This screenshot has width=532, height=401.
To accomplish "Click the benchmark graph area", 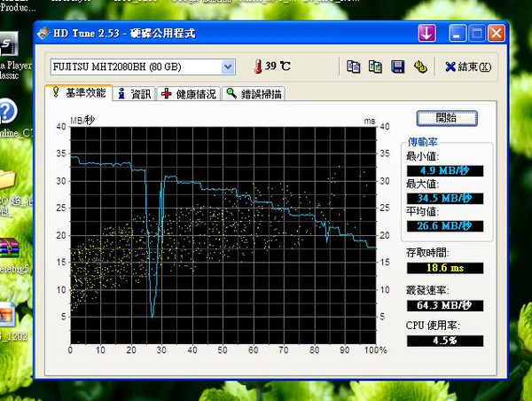I will tap(223, 235).
